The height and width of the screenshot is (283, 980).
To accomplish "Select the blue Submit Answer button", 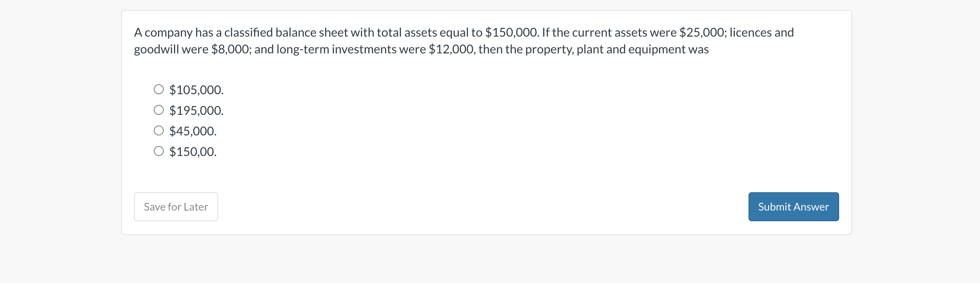I will (793, 206).
